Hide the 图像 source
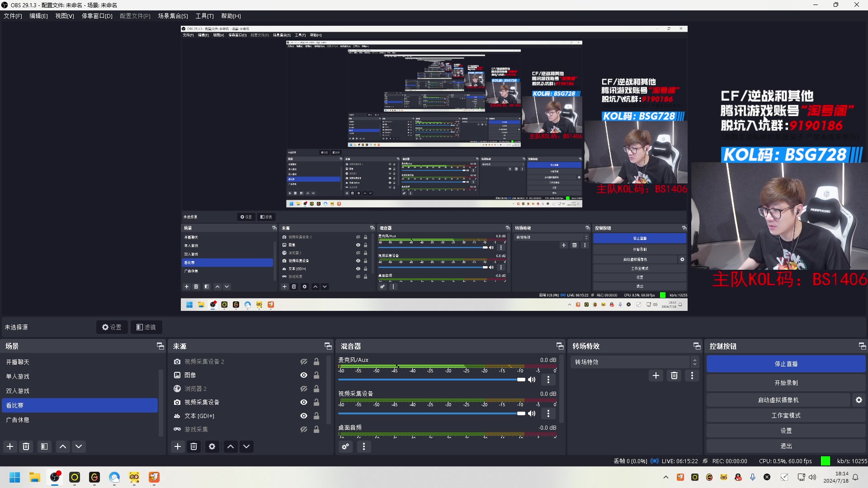This screenshot has height=488, width=868. (x=304, y=375)
